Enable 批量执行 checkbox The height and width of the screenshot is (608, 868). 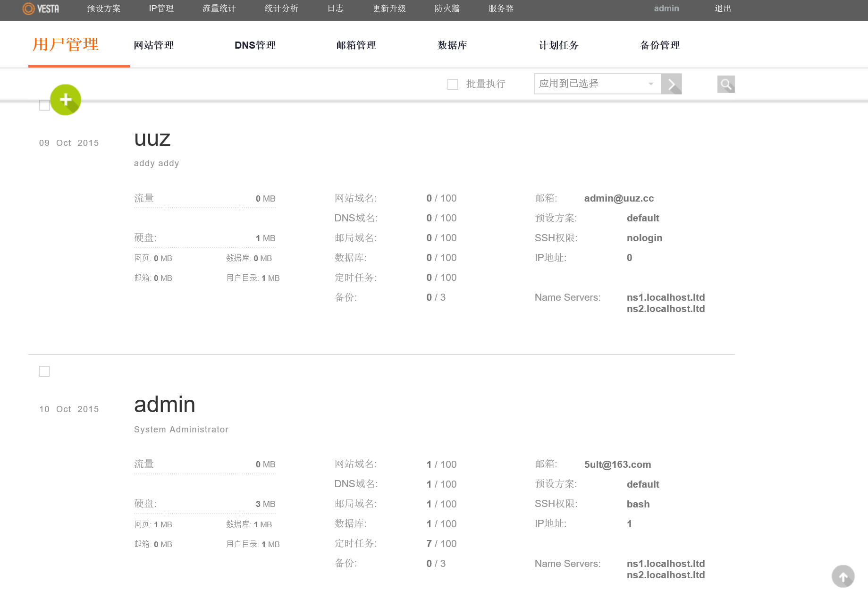[452, 84]
